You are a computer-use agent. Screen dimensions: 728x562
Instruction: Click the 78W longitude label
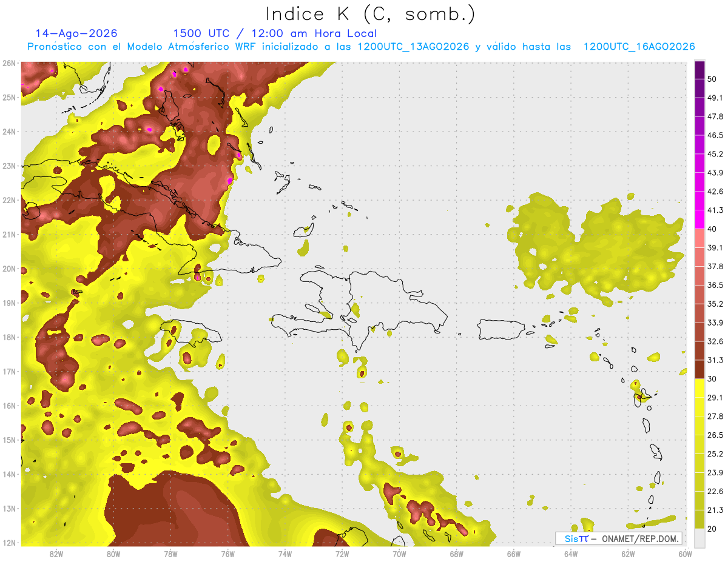(x=170, y=554)
